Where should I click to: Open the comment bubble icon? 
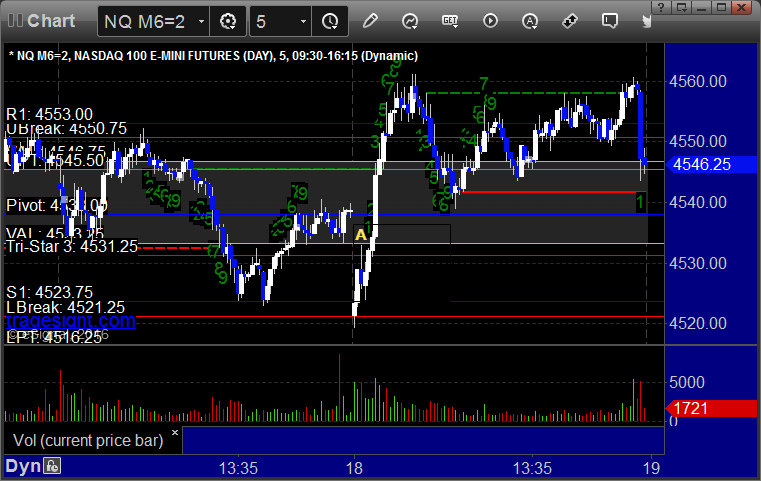610,21
